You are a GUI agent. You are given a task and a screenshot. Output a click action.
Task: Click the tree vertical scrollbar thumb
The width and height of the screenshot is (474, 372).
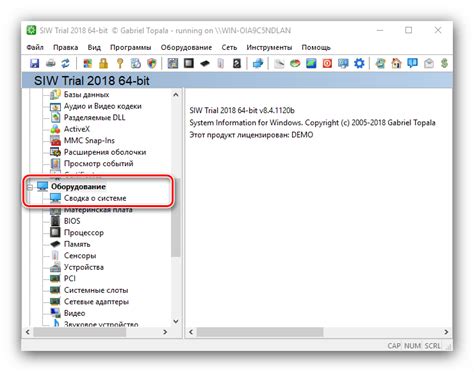pos(176,217)
